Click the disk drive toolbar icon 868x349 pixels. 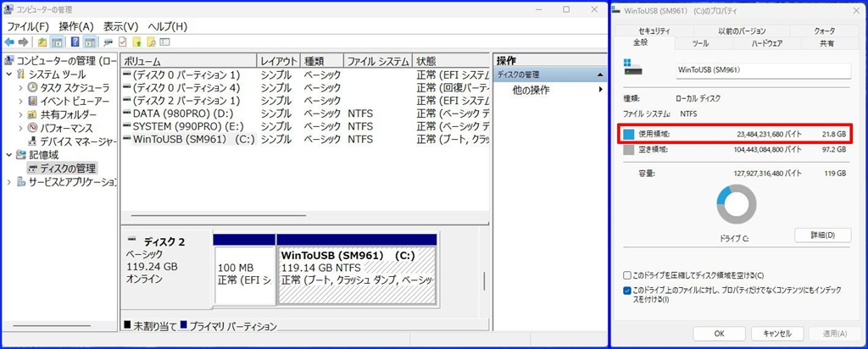tap(108, 42)
